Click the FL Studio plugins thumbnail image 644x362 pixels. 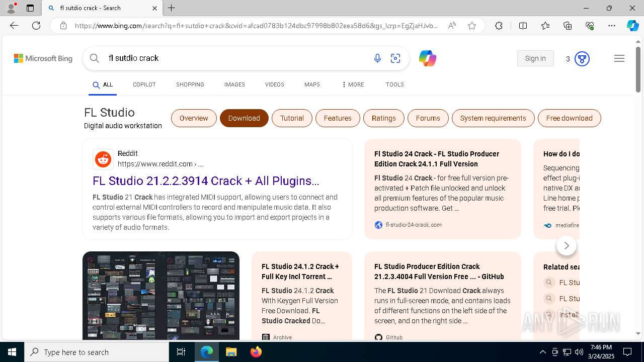[161, 296]
